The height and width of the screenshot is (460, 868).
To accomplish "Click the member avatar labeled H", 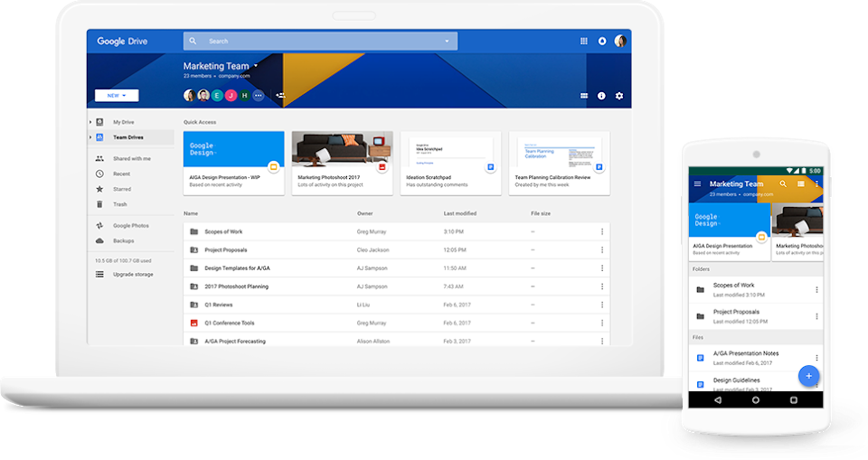I will (x=245, y=95).
